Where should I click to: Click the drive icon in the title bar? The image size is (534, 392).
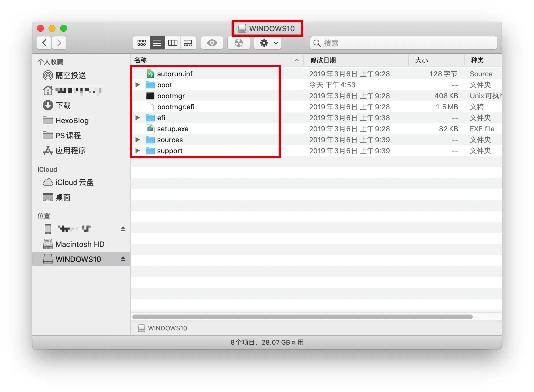pos(242,28)
